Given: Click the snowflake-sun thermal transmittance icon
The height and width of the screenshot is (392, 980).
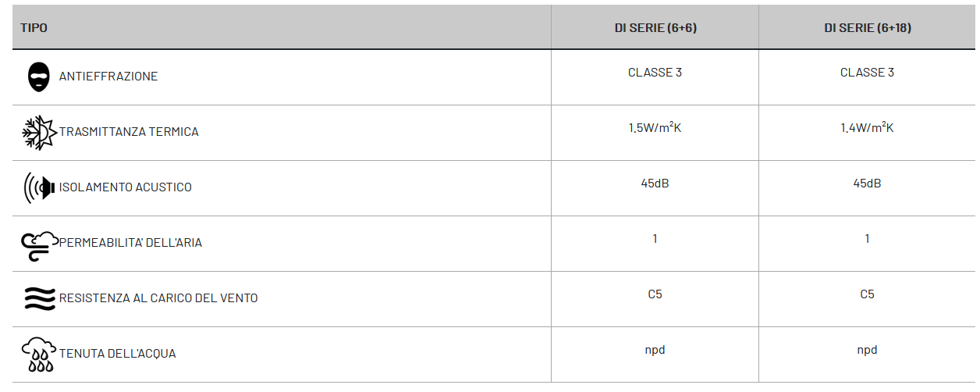Looking at the screenshot, I should (x=39, y=132).
